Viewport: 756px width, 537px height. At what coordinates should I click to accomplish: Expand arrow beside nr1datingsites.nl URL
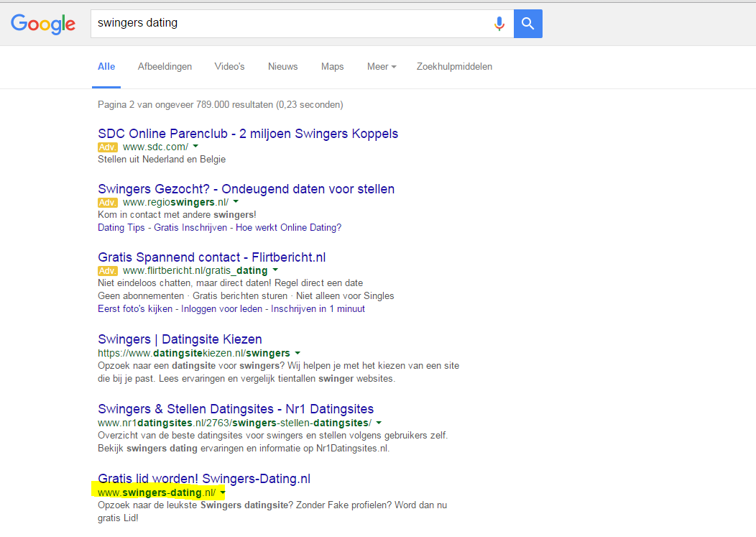tap(379, 423)
